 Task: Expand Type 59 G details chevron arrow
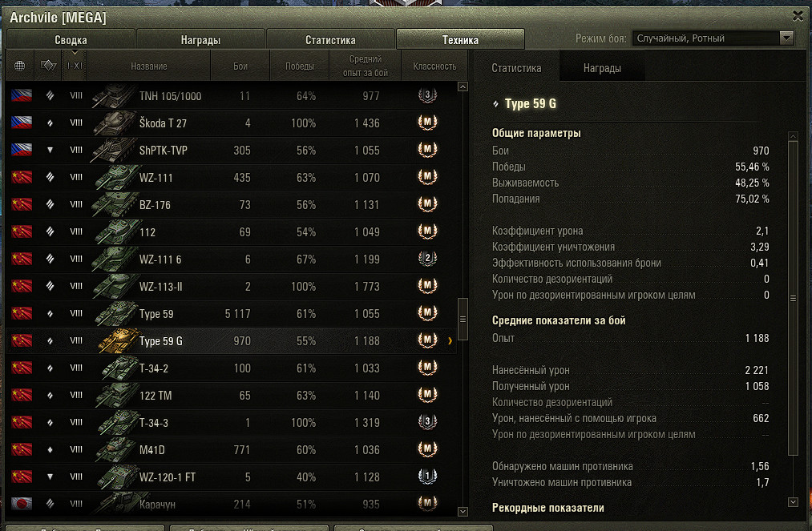pos(450,340)
